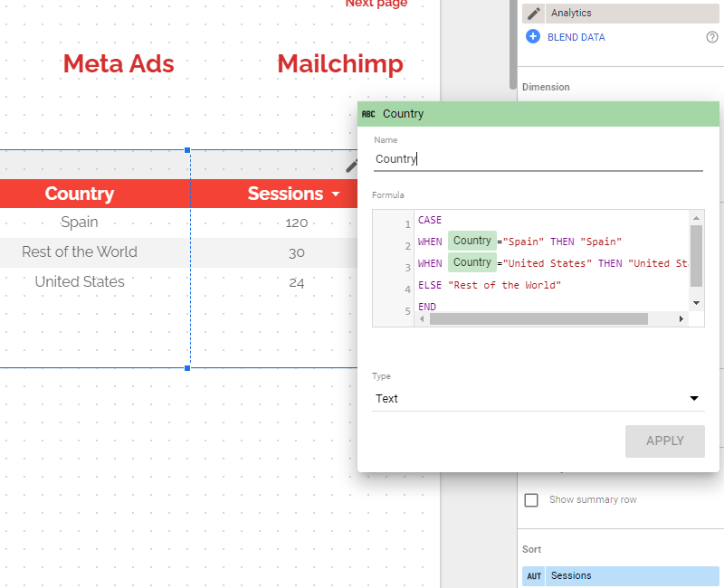This screenshot has height=588, width=724.
Task: Click the Sessions column header
Action: 285,194
